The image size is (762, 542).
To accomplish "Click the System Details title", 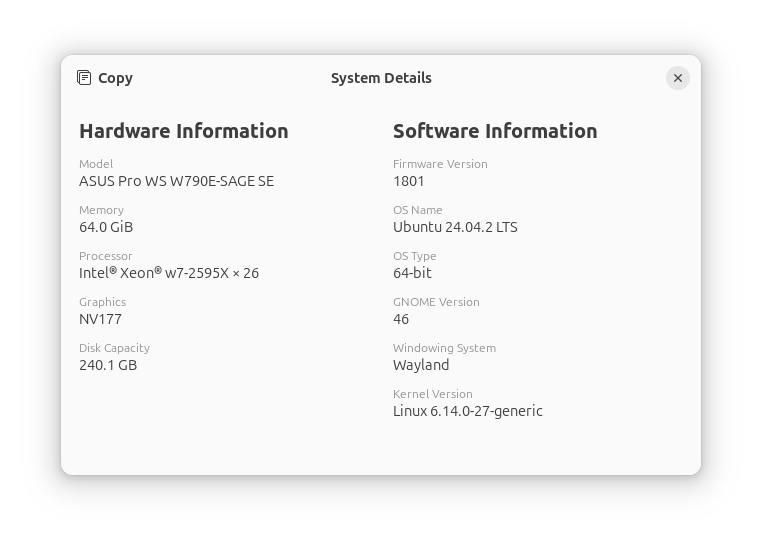I will coord(381,78).
